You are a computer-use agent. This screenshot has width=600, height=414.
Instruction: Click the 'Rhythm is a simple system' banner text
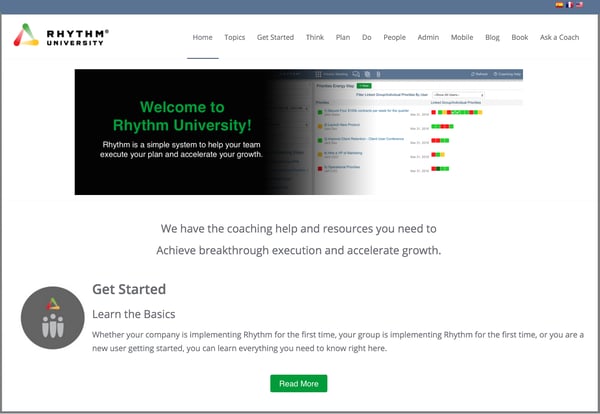tap(181, 150)
